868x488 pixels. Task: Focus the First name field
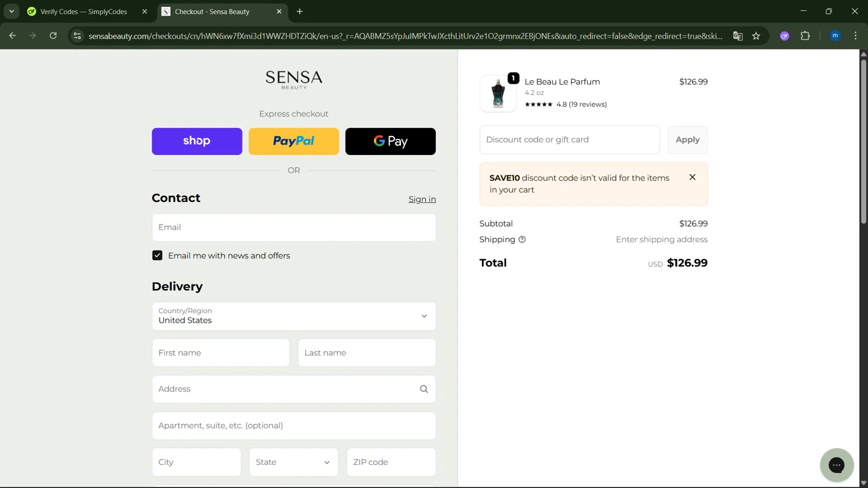(220, 353)
